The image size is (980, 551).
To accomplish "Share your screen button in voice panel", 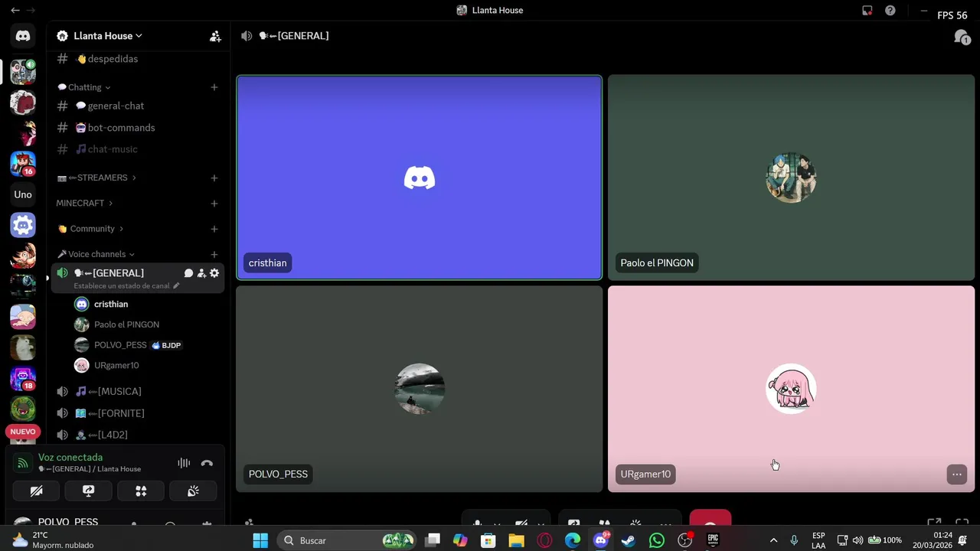I will [89, 491].
